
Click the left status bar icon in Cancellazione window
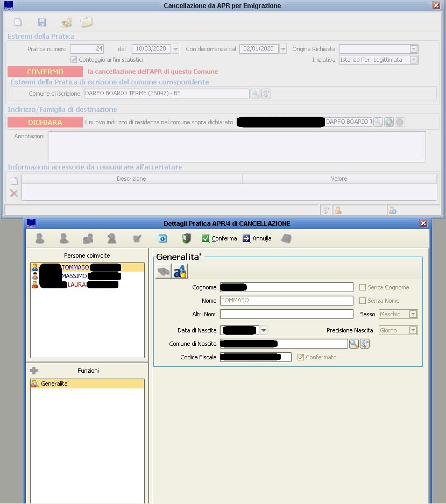(x=325, y=210)
